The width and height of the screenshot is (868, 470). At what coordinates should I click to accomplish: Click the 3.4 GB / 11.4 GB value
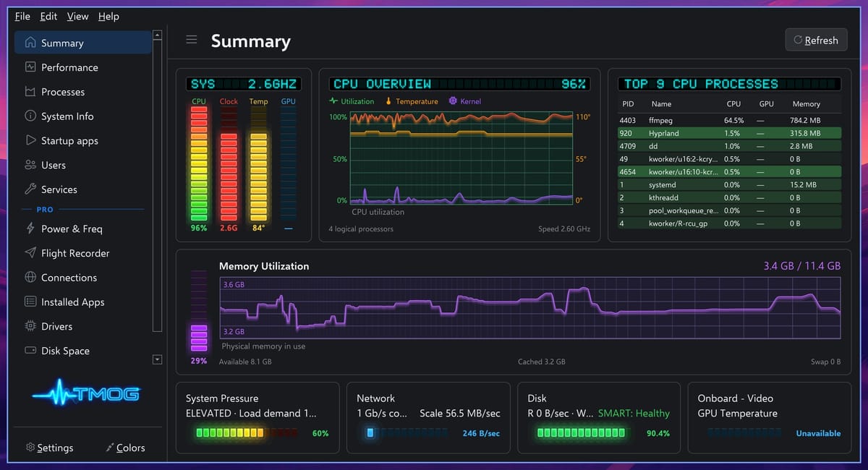point(802,266)
